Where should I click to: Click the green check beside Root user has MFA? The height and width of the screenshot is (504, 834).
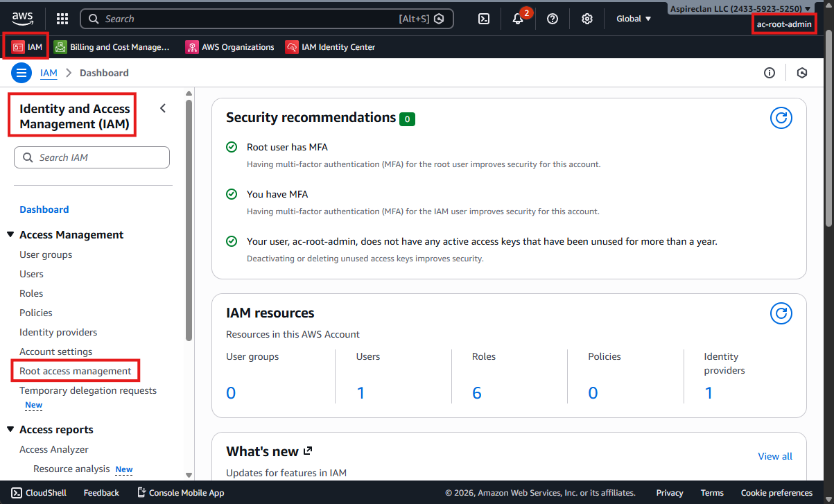pyautogui.click(x=232, y=147)
